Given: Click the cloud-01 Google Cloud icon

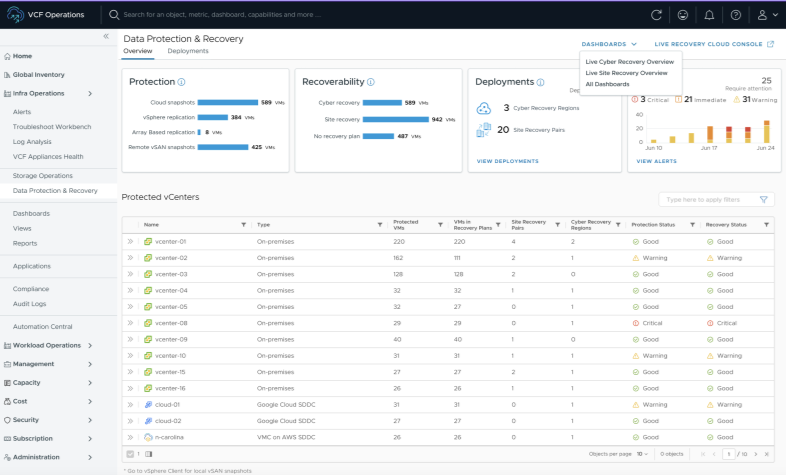Looking at the screenshot, I should coord(148,404).
